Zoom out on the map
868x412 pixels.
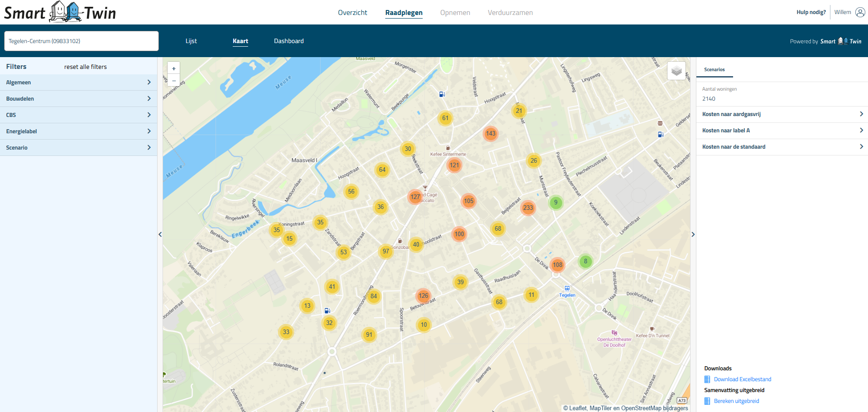pos(174,81)
